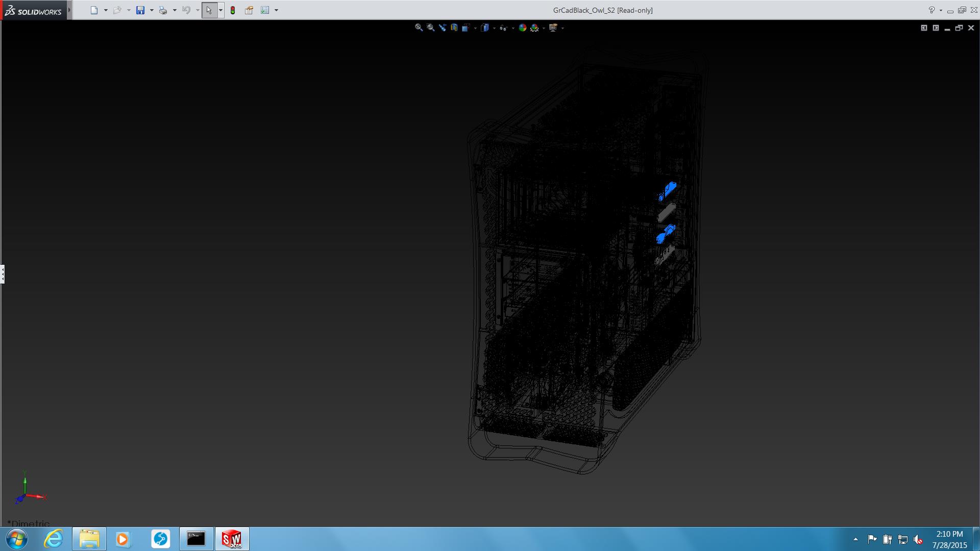The height and width of the screenshot is (551, 980).
Task: Open the Options checklist icon
Action: 265,10
